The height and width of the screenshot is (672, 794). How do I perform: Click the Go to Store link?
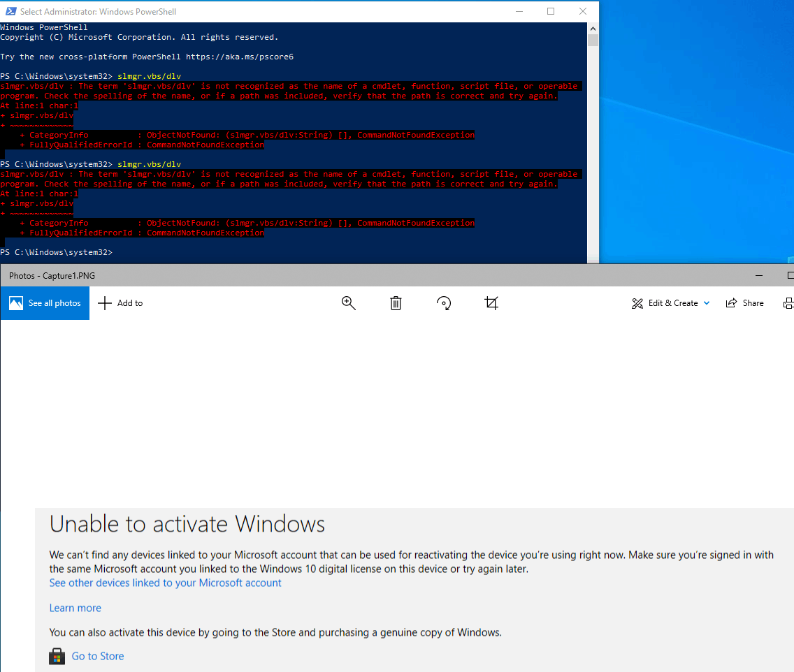point(98,656)
